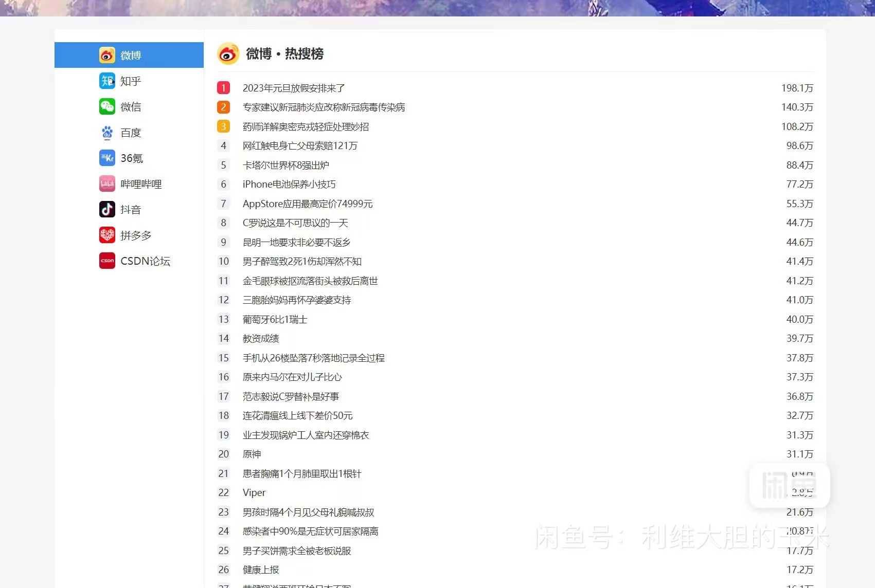Image resolution: width=875 pixels, height=588 pixels.
Task: Switch to the 哔哩哔哩 sidebar tab
Action: [129, 183]
